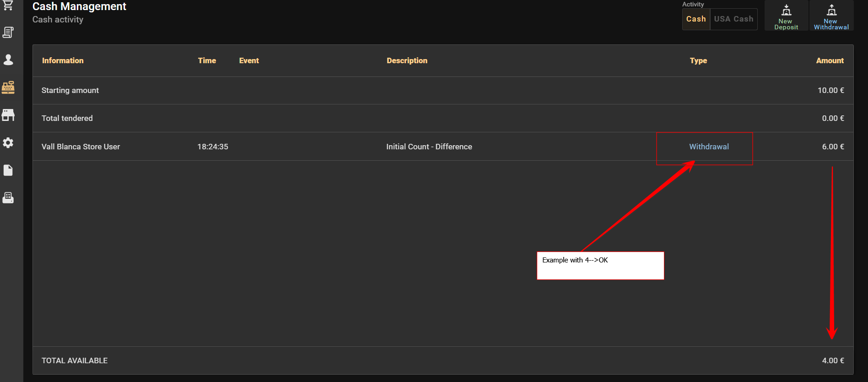Open the Withdrawal type link
This screenshot has height=382, width=868.
pyautogui.click(x=709, y=147)
